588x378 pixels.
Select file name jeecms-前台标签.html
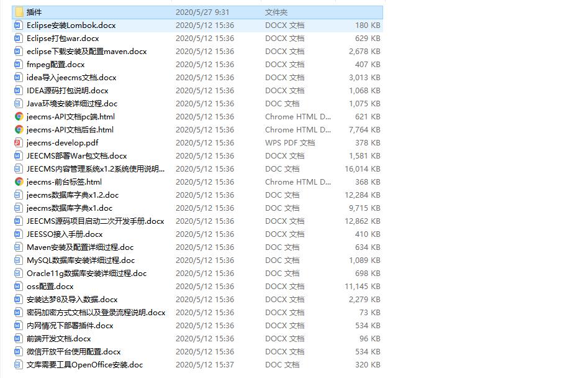tap(64, 182)
